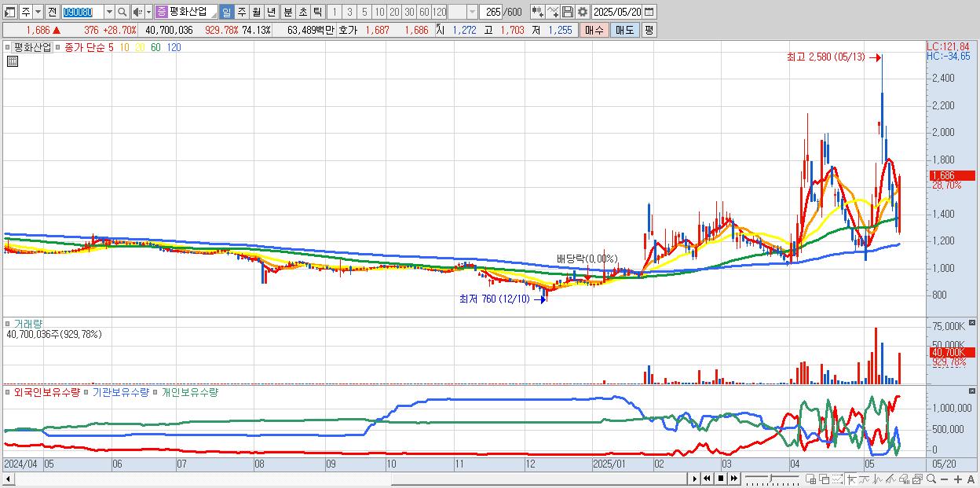This screenshot has height=488, width=980.
Task: Click the 전 button in the toolbar
Action: tap(52, 12)
